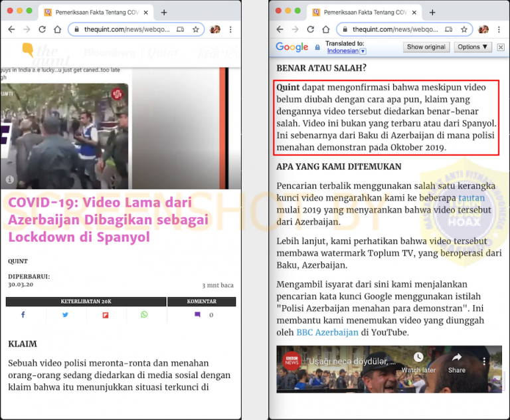Share article on WhatsApp
The image size is (510, 420).
(144, 314)
